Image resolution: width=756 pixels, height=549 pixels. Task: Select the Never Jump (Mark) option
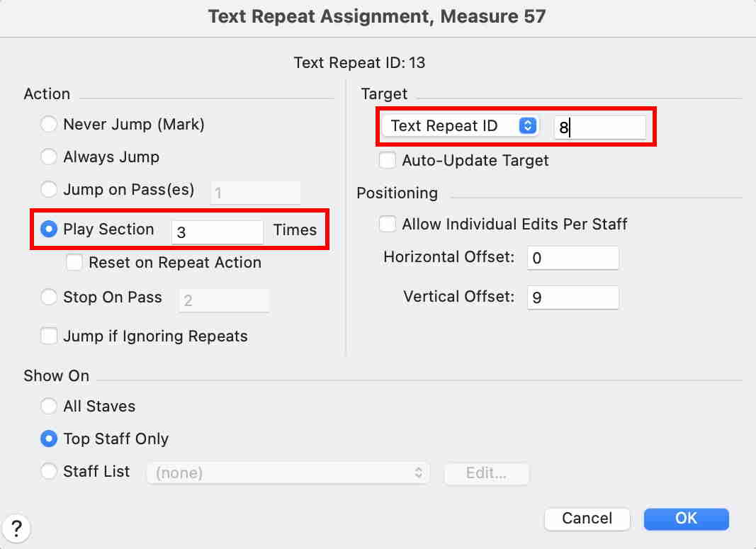49,125
